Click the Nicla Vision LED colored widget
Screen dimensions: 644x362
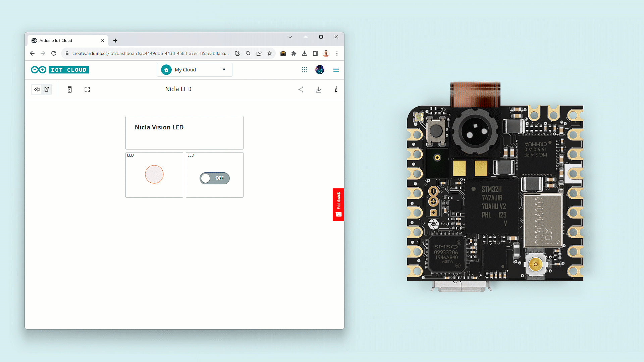(x=184, y=133)
